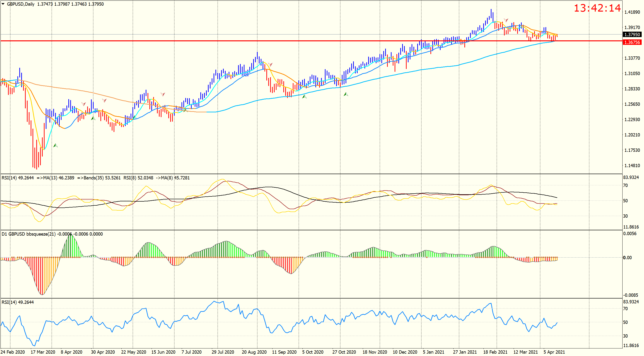Click red sell arrow near 15 Jun 2020

pyautogui.click(x=163, y=94)
